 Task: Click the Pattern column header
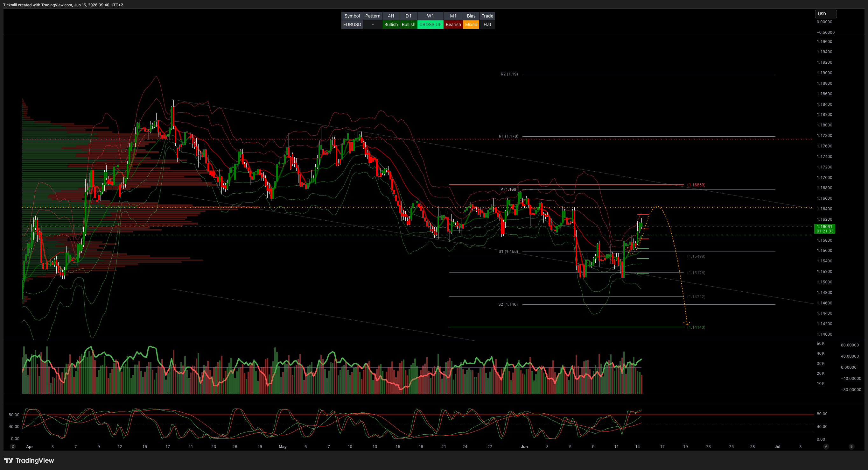point(373,16)
